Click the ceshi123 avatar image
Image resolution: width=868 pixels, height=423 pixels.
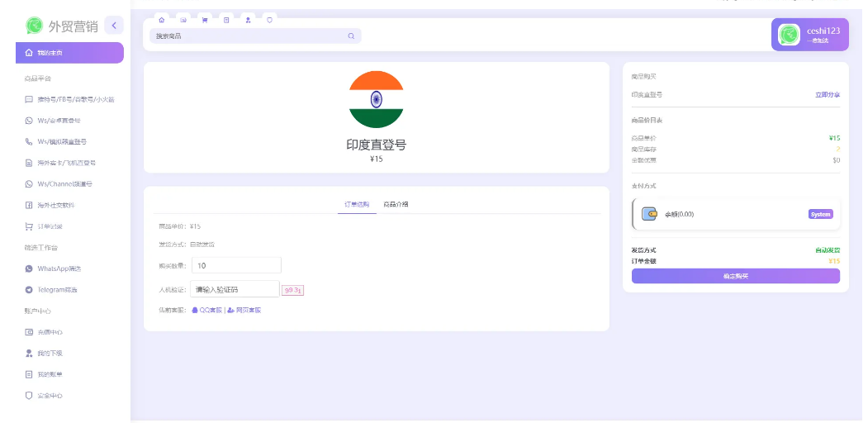(x=789, y=35)
